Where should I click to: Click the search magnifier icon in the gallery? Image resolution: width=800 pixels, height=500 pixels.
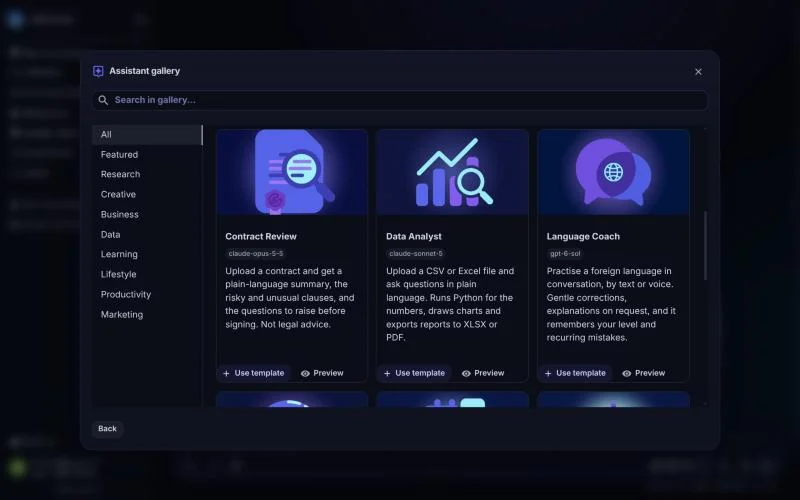103,100
